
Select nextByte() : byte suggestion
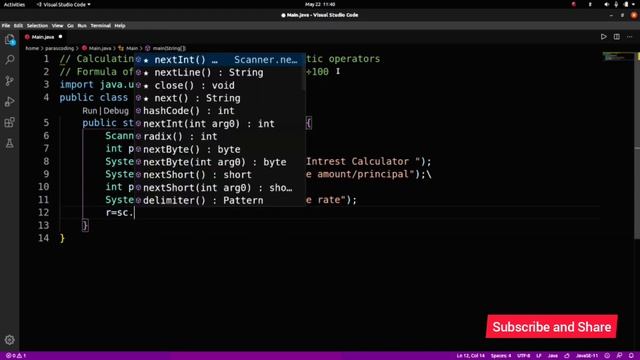tap(220, 149)
